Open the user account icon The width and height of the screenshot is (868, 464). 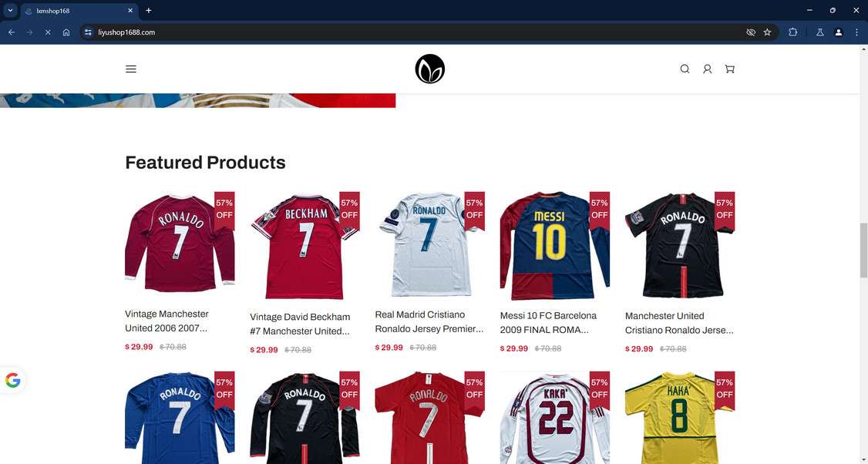tap(708, 69)
